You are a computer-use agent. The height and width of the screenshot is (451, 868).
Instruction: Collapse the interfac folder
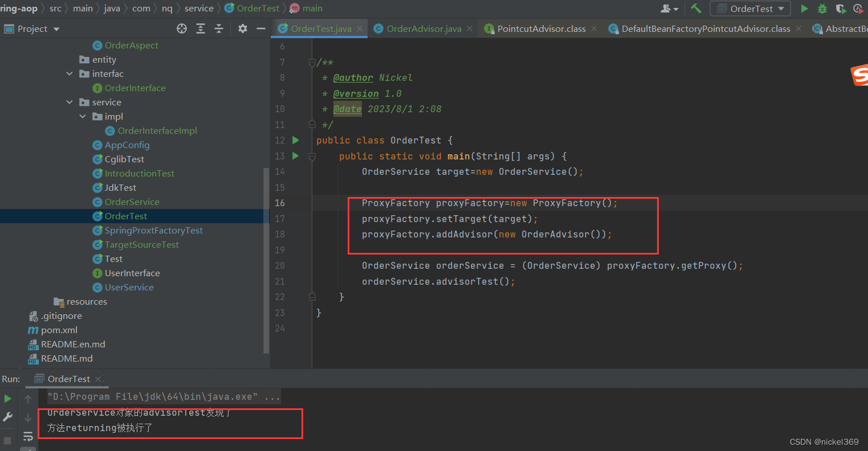pyautogui.click(x=70, y=73)
